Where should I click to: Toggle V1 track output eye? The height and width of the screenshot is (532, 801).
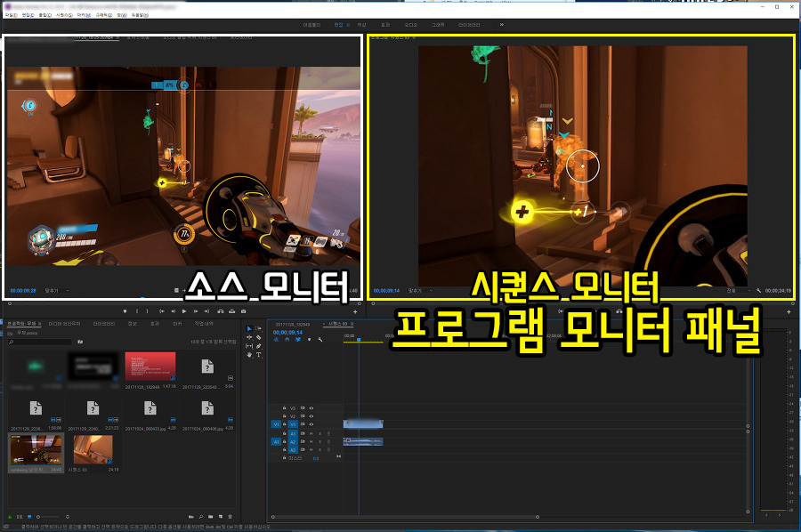tap(311, 424)
